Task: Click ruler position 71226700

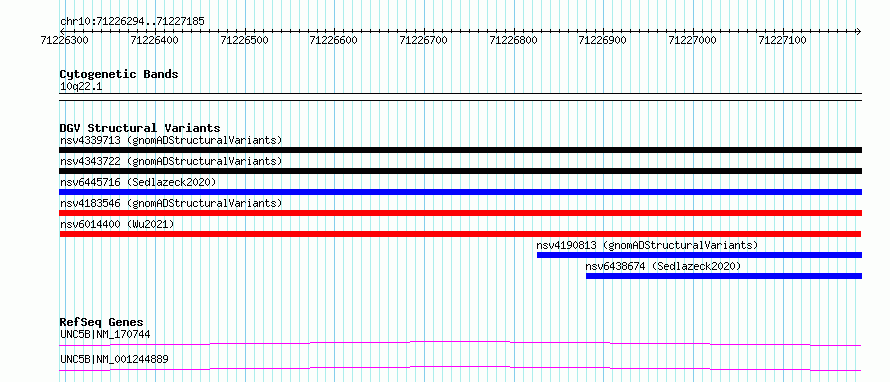Action: pyautogui.click(x=423, y=40)
